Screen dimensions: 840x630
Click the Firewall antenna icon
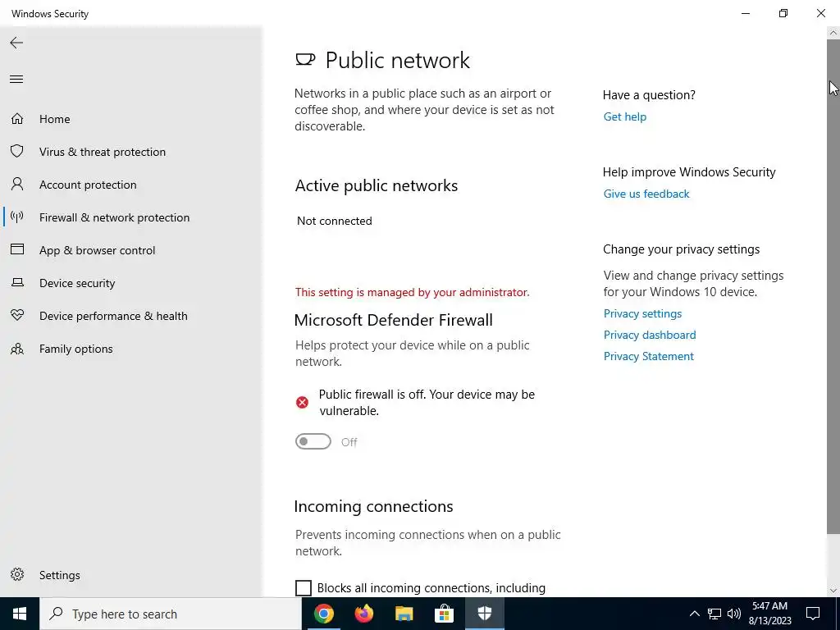tap(17, 217)
